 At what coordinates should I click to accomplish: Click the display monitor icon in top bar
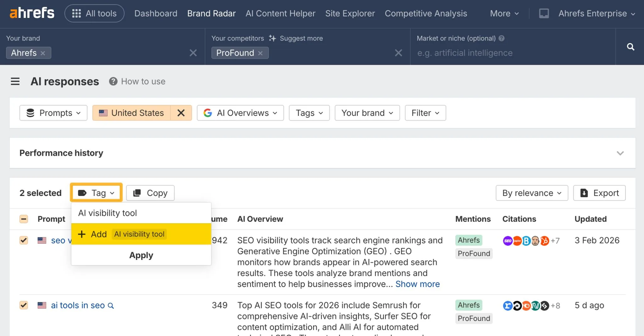point(544,14)
